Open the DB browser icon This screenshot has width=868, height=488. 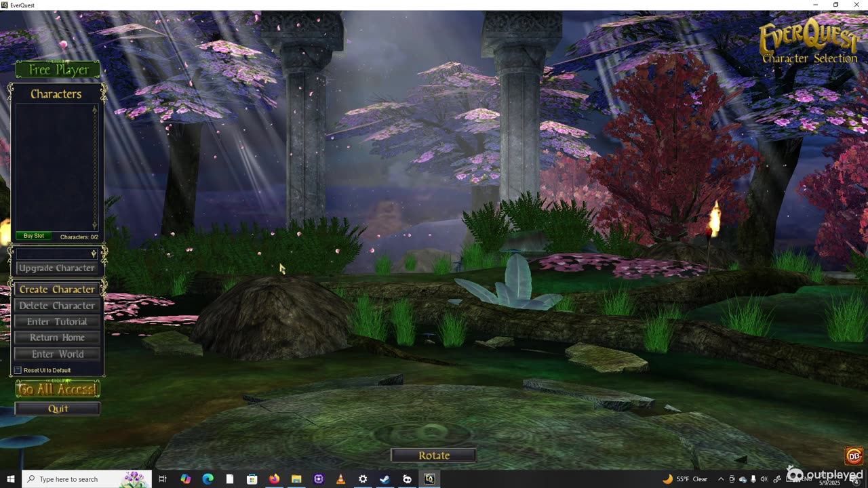tap(854, 455)
